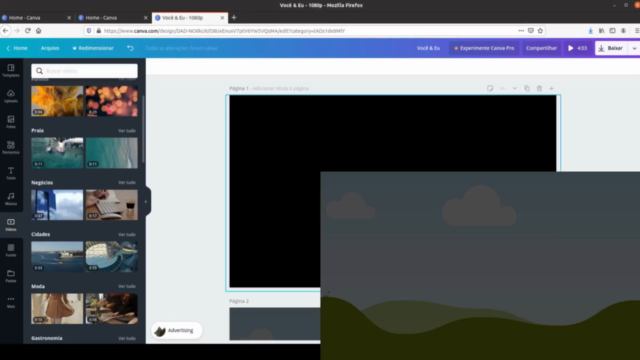Click the Advertising badge
Screen dimensions: 640x360
click(176, 331)
